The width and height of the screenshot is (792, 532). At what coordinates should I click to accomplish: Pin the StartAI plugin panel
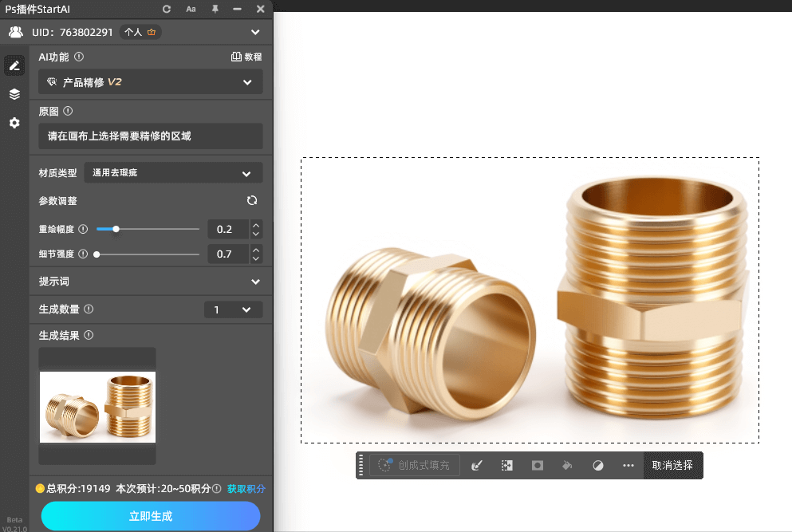tap(215, 9)
